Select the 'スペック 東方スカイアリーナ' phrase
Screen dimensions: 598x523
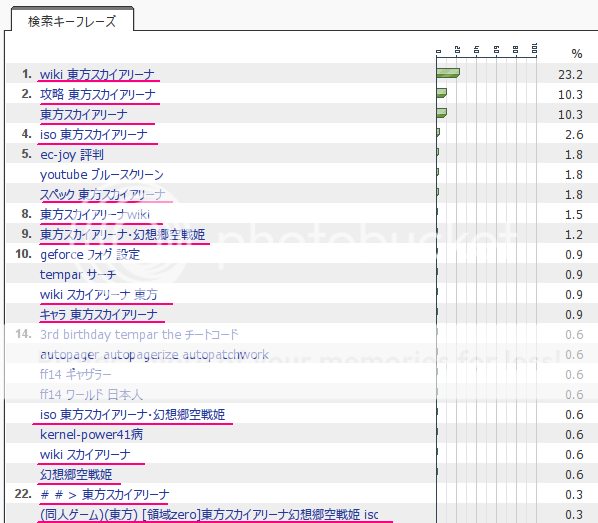(103, 194)
